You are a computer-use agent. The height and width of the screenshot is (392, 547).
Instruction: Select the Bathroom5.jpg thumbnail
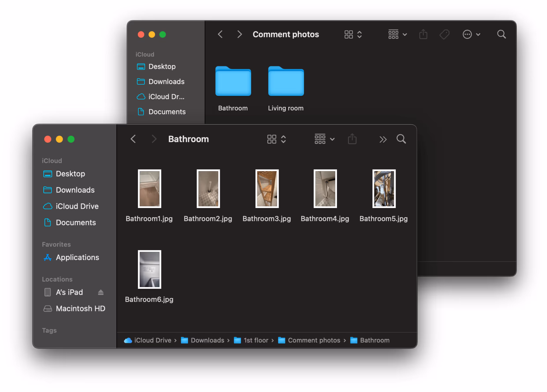click(384, 189)
